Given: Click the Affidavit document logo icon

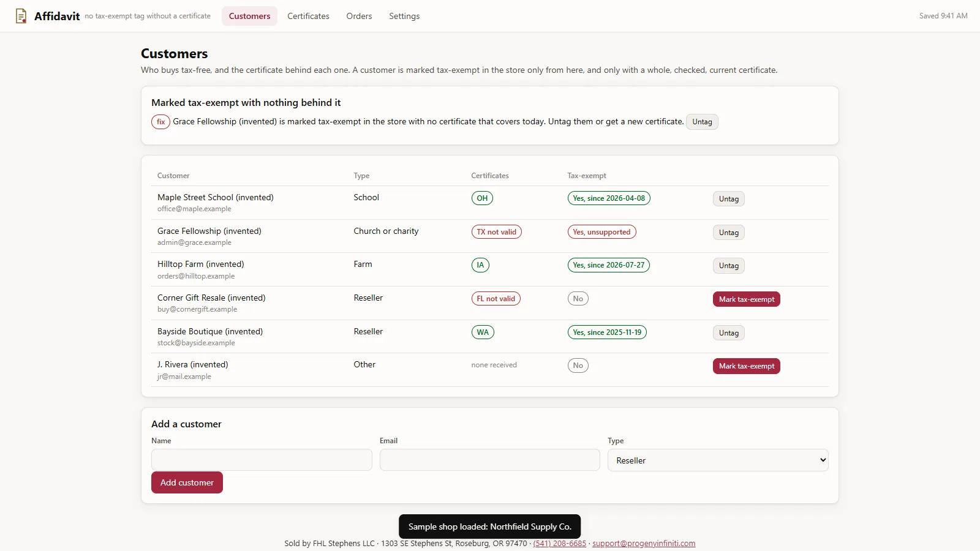Looking at the screenshot, I should click(21, 16).
